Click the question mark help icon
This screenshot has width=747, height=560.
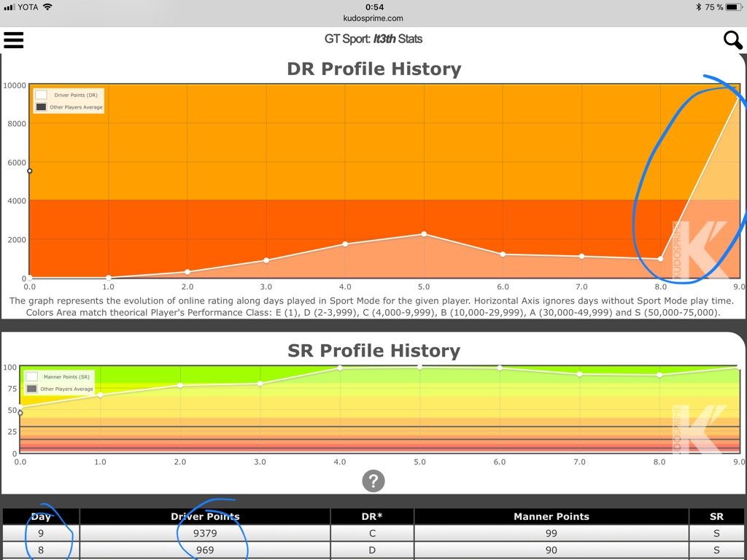tap(373, 481)
